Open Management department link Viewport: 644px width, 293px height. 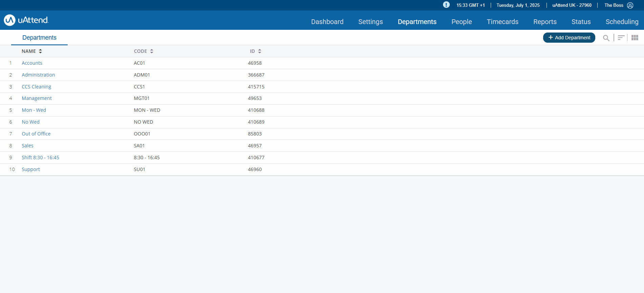click(x=37, y=98)
